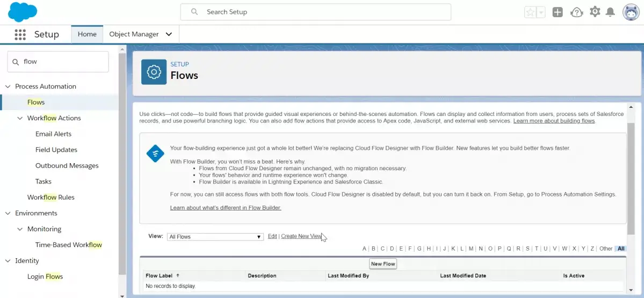Collapse the Environments section
This screenshot has height=298, width=644.
click(x=8, y=214)
